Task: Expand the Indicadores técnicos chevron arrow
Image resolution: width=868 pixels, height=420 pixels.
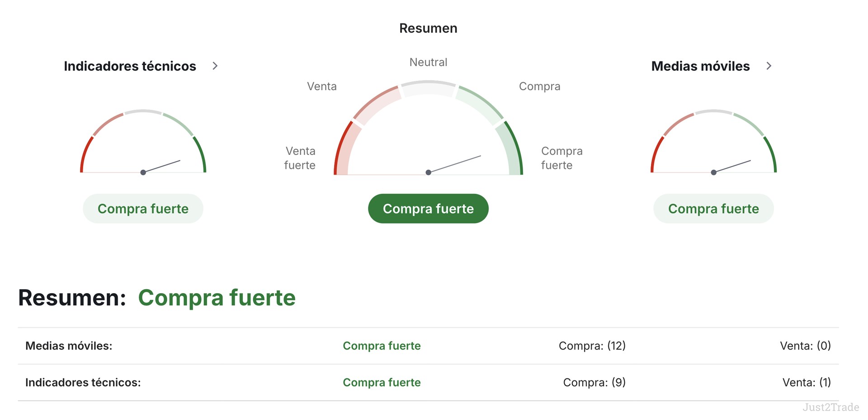Action: click(215, 66)
